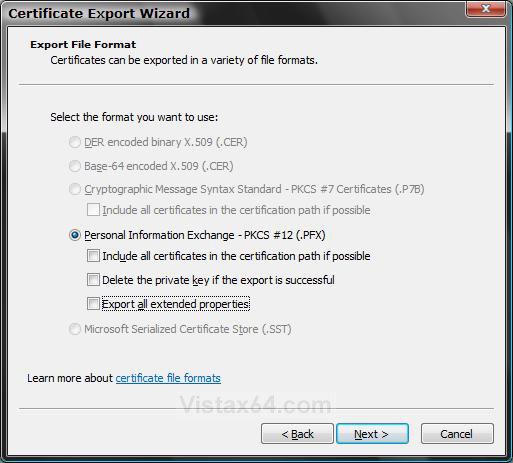The height and width of the screenshot is (463, 513).
Task: Check the greyed-out Include all certificates box under PKCS #7
Action: tap(93, 210)
